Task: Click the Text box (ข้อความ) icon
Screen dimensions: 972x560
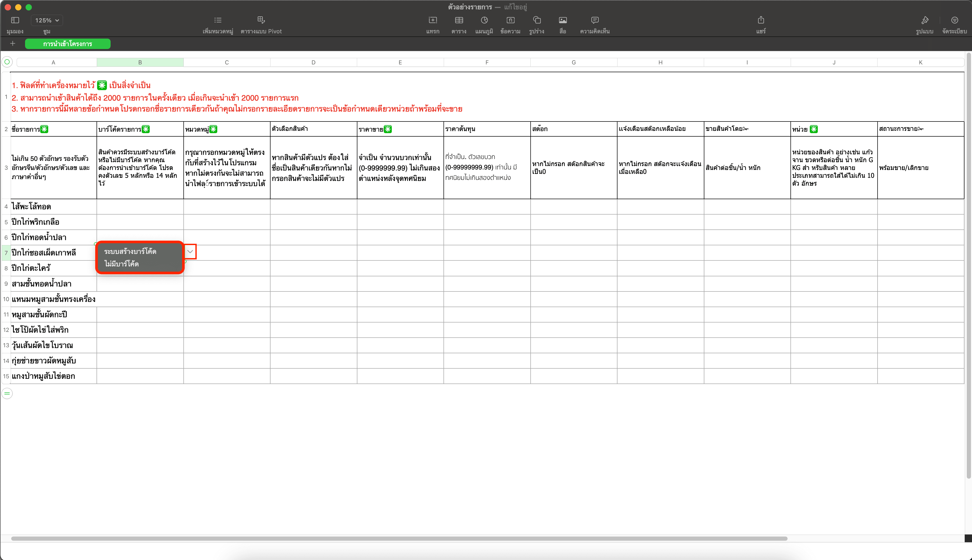Action: [510, 20]
